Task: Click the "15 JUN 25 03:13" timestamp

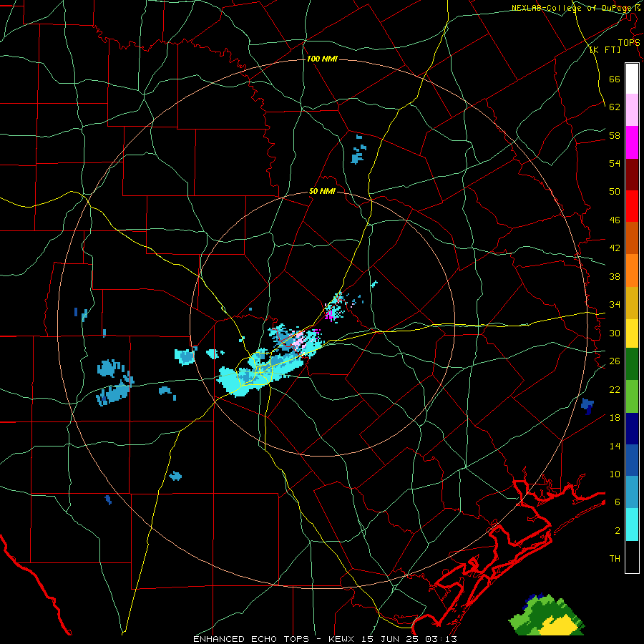Action: [x=409, y=639]
